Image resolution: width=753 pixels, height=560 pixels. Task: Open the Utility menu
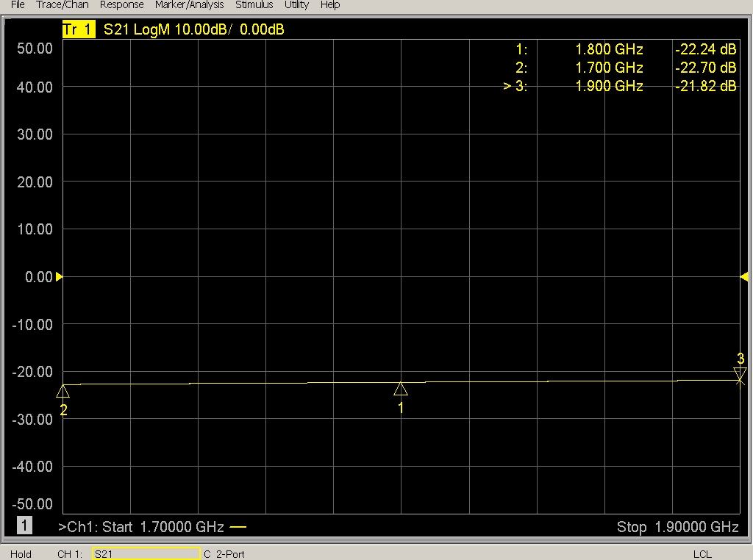tap(296, 5)
